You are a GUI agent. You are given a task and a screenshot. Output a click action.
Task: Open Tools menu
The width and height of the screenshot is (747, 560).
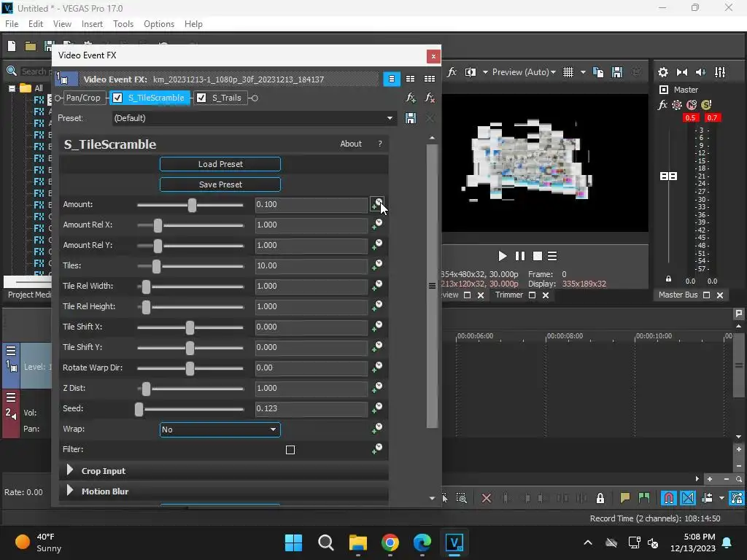(123, 24)
